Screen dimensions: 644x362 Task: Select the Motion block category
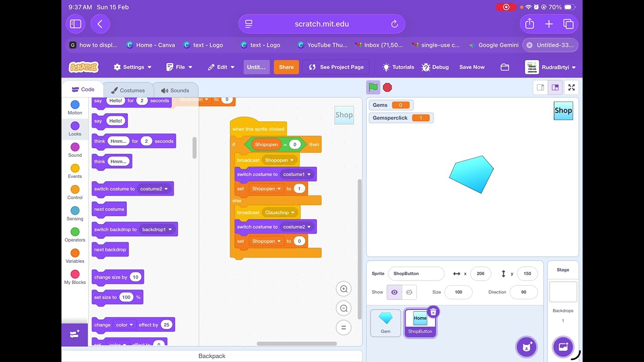(x=75, y=108)
